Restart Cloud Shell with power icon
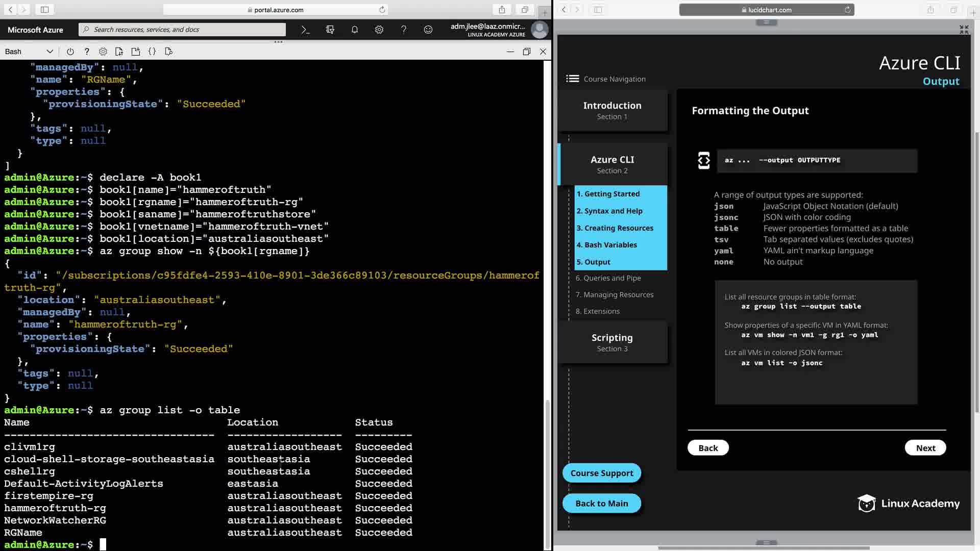Image resolution: width=980 pixels, height=551 pixels. (x=70, y=52)
